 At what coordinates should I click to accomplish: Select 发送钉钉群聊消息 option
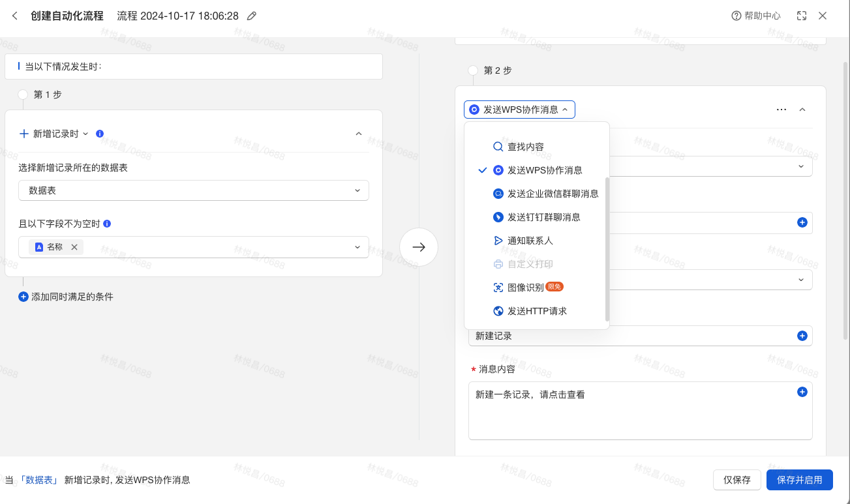[543, 217]
